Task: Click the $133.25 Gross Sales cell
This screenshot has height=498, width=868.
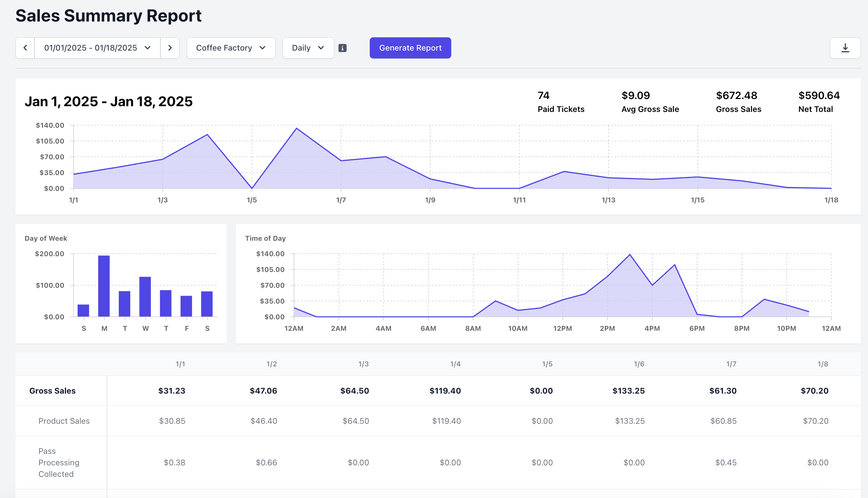Action: click(x=628, y=391)
